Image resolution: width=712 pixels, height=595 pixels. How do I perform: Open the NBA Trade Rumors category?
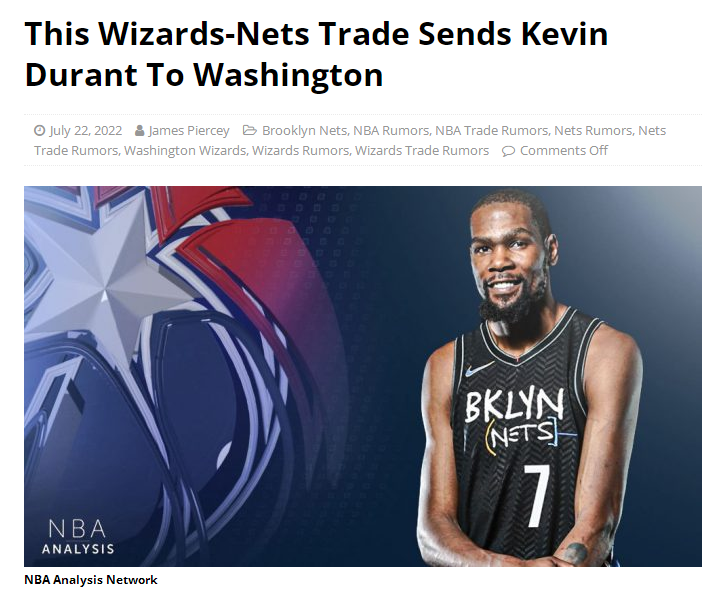(x=491, y=131)
